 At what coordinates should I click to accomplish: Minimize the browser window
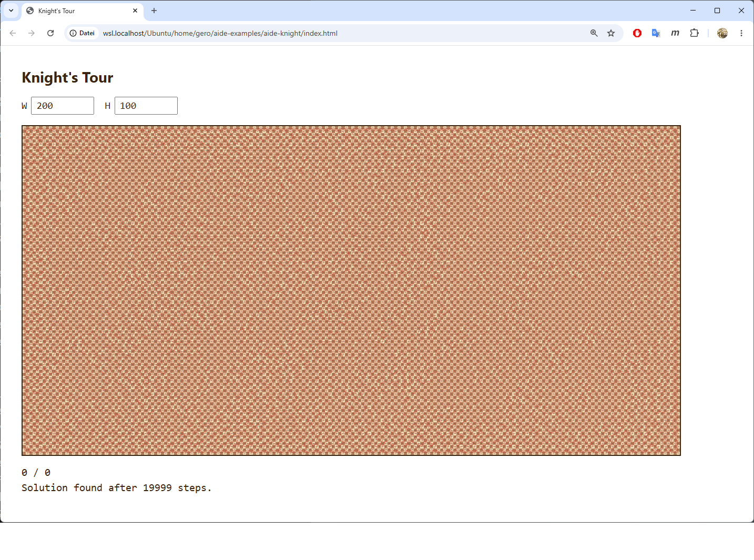pos(693,11)
